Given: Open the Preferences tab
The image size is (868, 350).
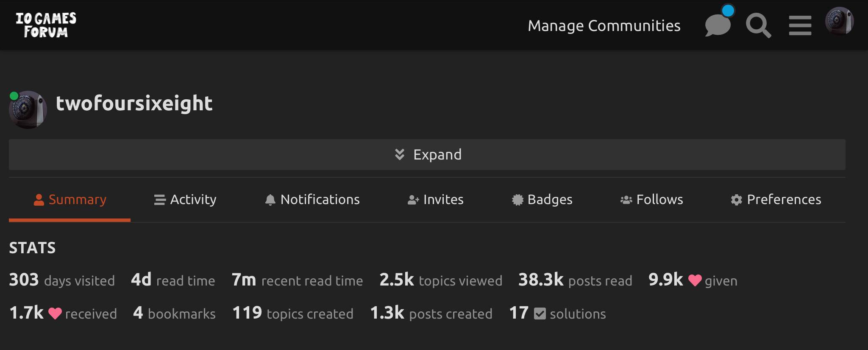Looking at the screenshot, I should (x=776, y=199).
